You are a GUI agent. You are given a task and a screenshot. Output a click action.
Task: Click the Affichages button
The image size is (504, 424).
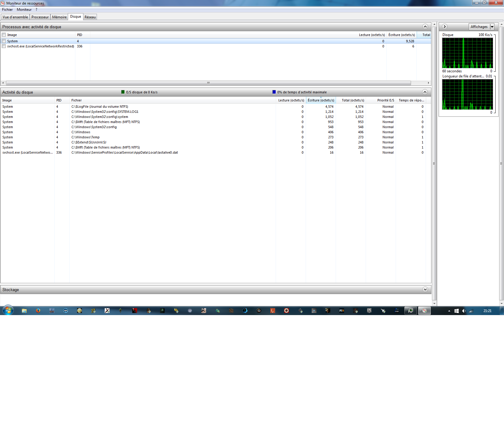[479, 27]
